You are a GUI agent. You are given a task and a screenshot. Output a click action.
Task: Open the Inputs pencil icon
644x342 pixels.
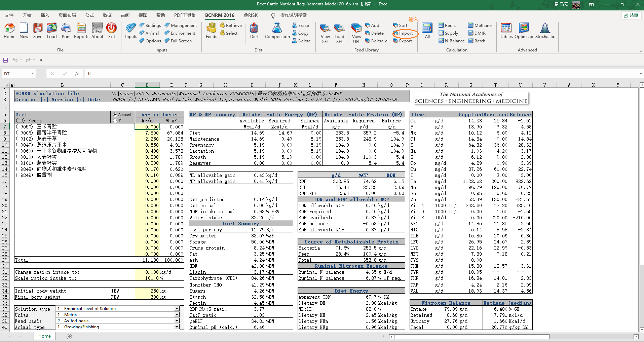coord(131,31)
